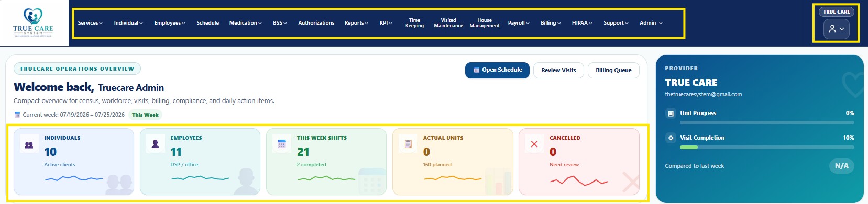Expand the Services dropdown menu
868x204 pixels.
[90, 23]
